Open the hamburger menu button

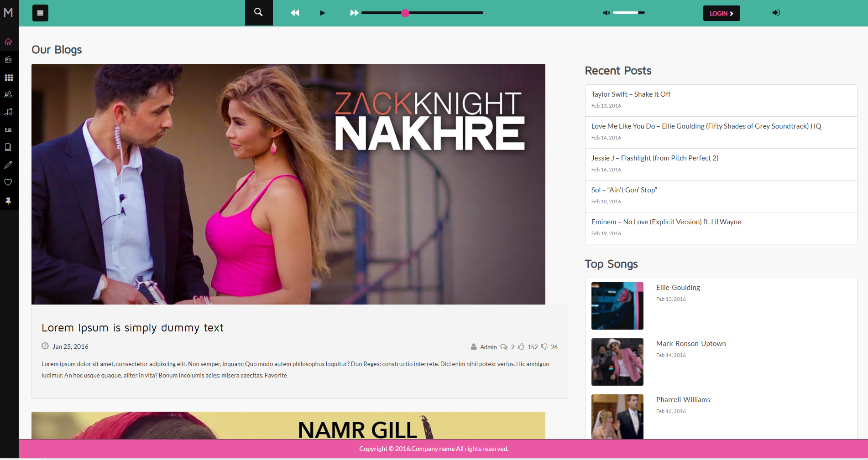tap(40, 13)
